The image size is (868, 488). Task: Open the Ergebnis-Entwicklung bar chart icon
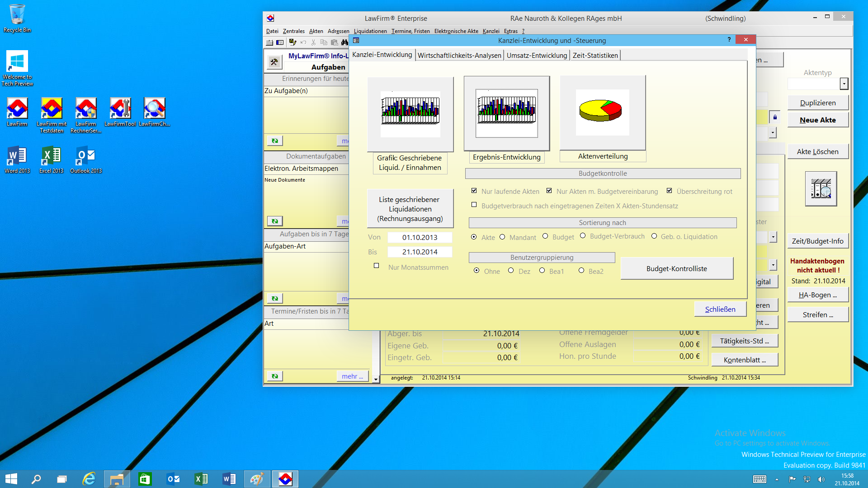point(506,113)
